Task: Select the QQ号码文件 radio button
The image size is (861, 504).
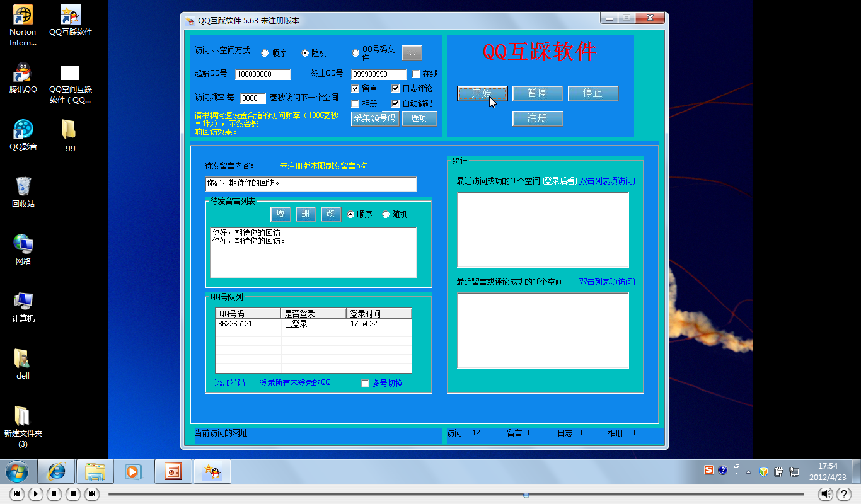Action: (356, 54)
